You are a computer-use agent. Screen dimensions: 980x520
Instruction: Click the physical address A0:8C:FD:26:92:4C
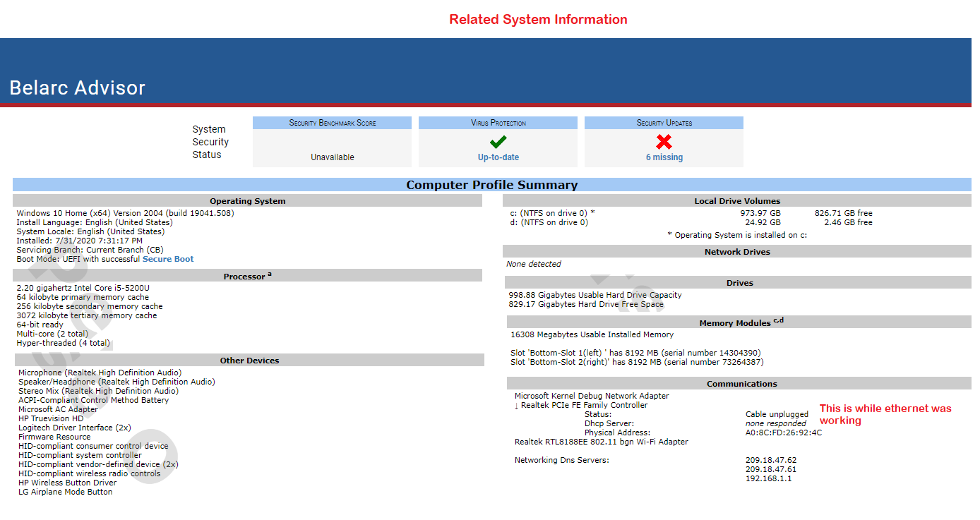click(x=784, y=433)
